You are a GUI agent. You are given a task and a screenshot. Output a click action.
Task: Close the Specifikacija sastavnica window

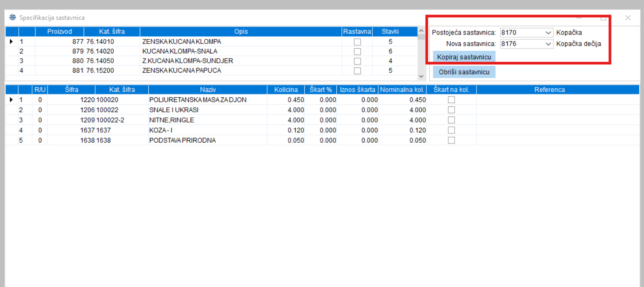click(628, 18)
